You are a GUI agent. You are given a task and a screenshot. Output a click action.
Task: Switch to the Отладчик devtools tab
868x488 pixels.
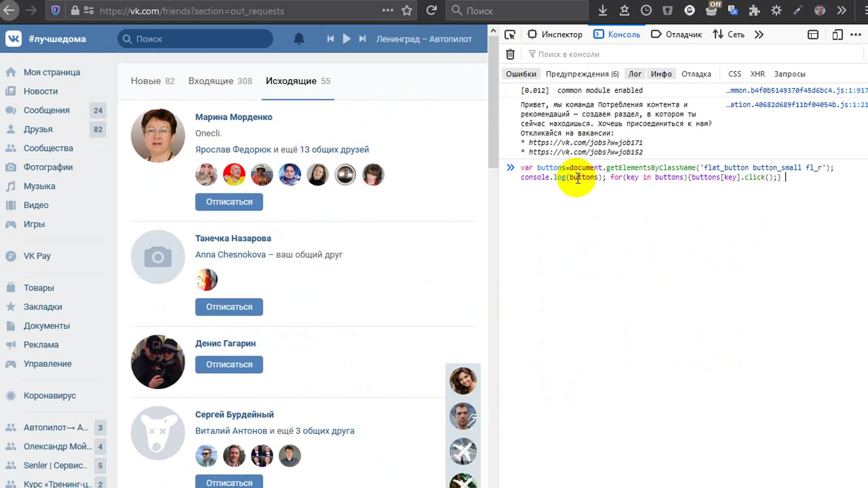(677, 34)
